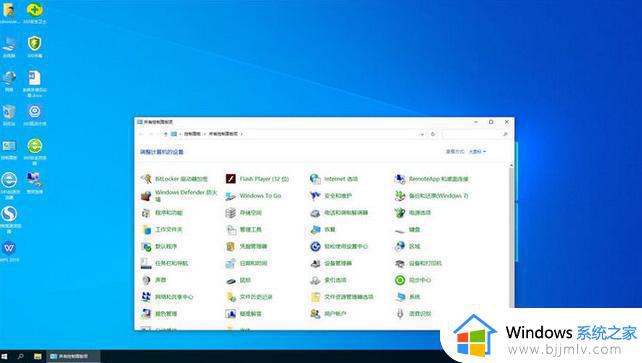
Task: Open File Explorer from taskbar
Action: click(37, 356)
